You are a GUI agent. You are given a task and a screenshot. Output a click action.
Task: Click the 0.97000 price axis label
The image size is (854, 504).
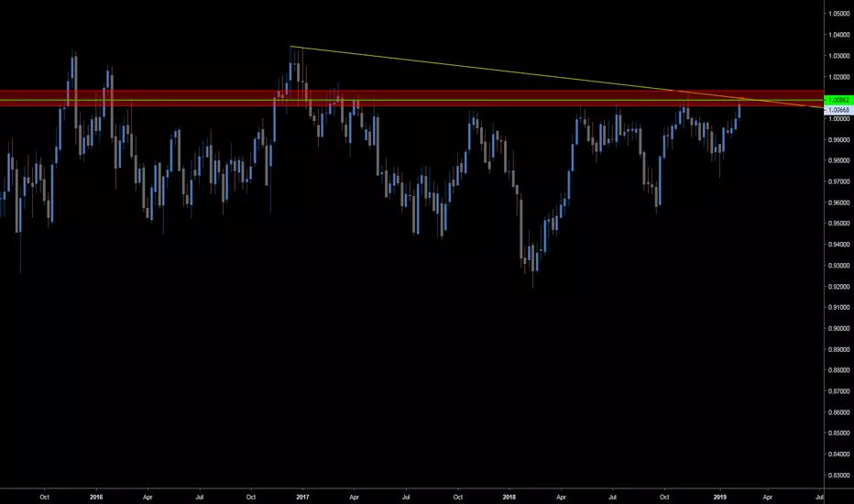(839, 181)
